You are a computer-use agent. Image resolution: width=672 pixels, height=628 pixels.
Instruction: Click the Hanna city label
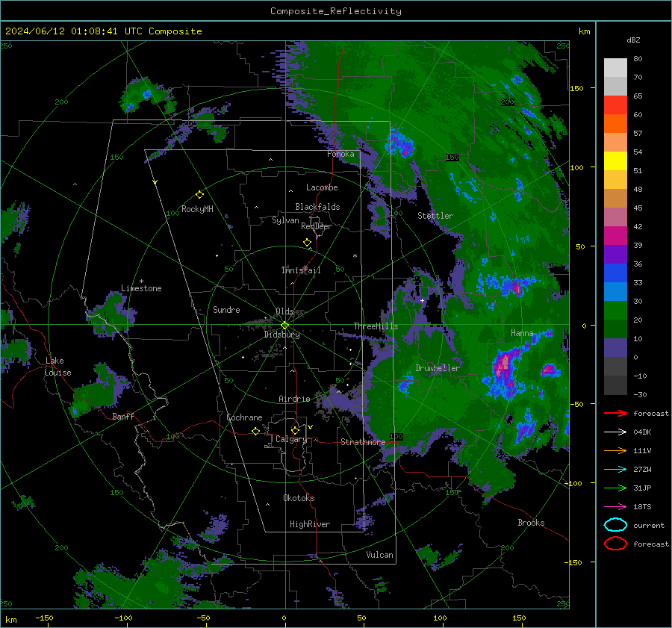(x=522, y=333)
